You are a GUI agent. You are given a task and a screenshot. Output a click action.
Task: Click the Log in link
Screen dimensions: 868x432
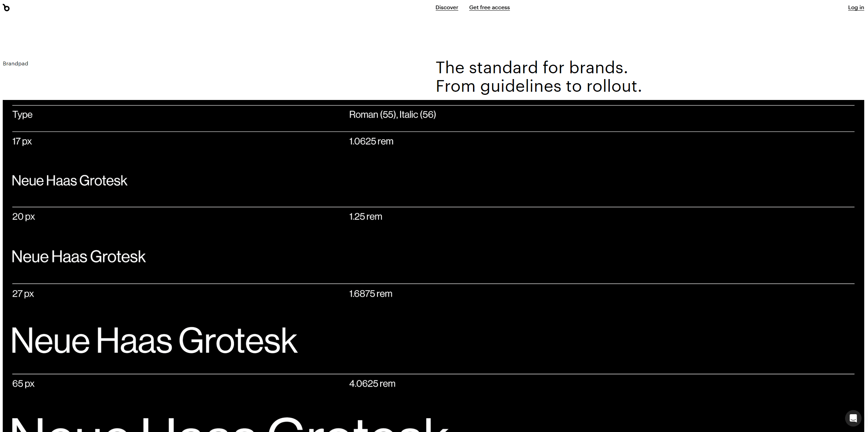click(x=856, y=8)
